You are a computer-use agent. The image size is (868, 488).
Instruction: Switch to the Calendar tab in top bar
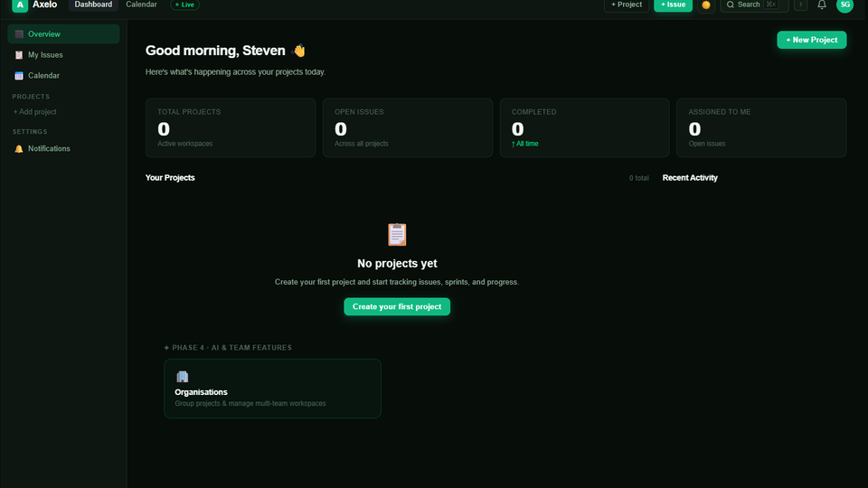141,5
